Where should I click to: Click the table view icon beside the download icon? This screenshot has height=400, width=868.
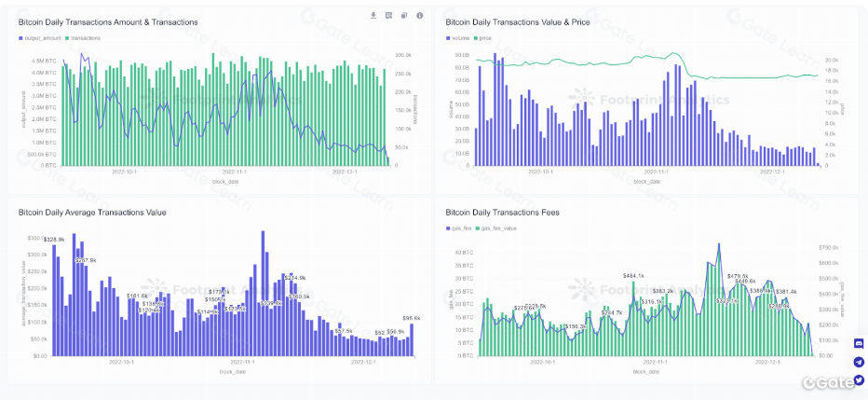[388, 16]
